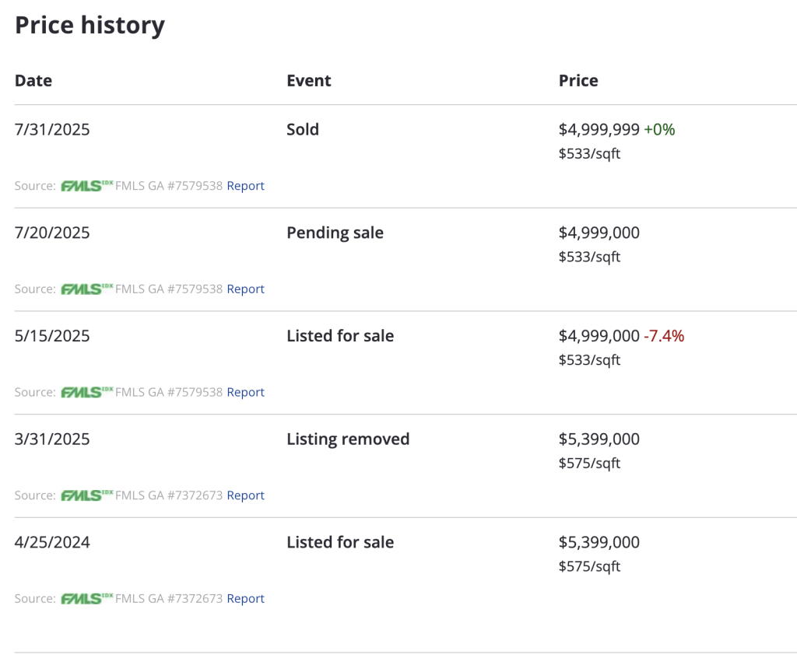797x672 pixels.
Task: Click the red -7.4% price change
Action: click(x=664, y=336)
